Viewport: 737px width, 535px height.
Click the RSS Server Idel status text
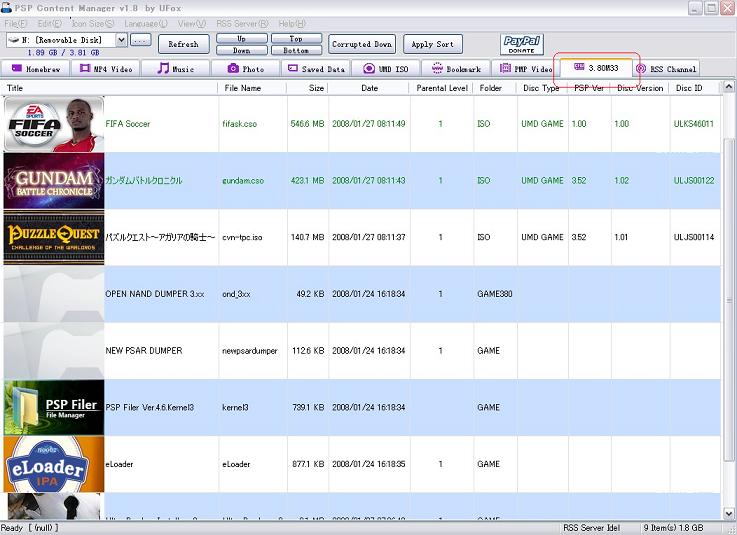(592, 528)
